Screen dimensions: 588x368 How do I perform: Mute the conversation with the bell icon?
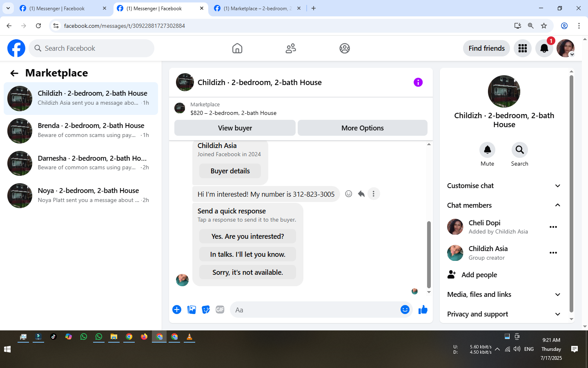tap(488, 150)
